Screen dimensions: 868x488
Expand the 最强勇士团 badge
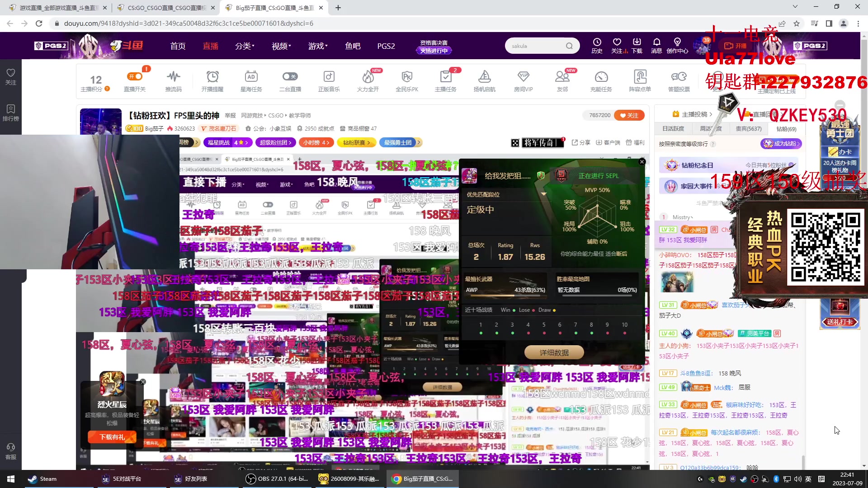pos(400,142)
